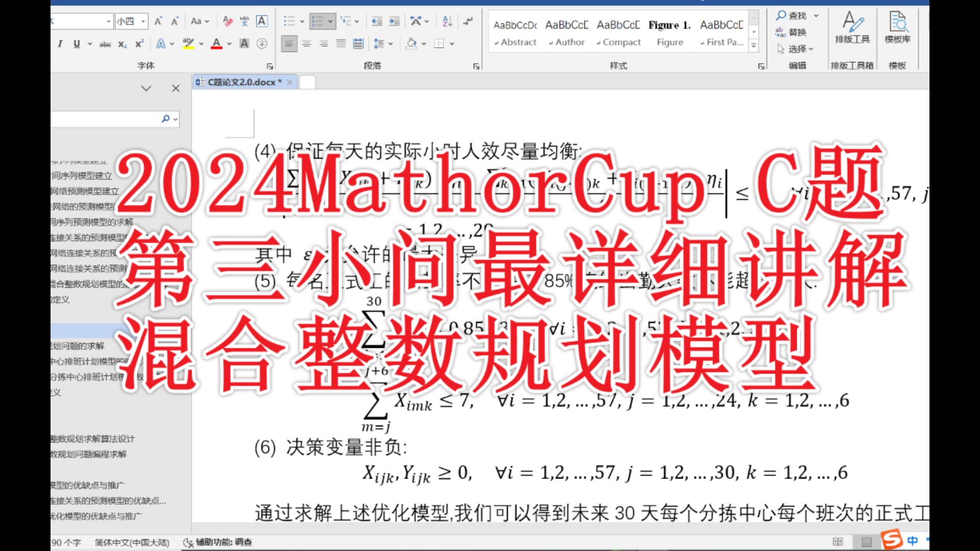Close the navigation pane

click(176, 88)
